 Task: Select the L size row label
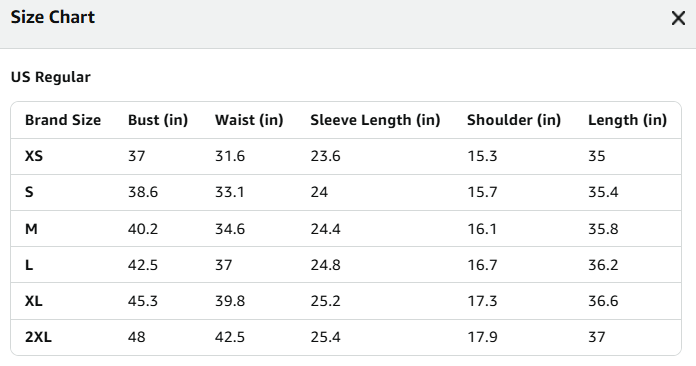[29, 265]
